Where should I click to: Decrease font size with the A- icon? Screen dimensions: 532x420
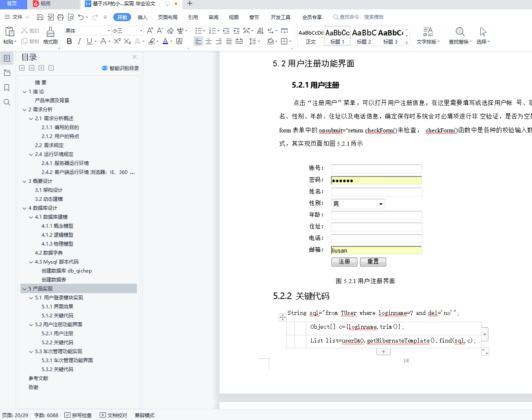[x=160, y=31]
